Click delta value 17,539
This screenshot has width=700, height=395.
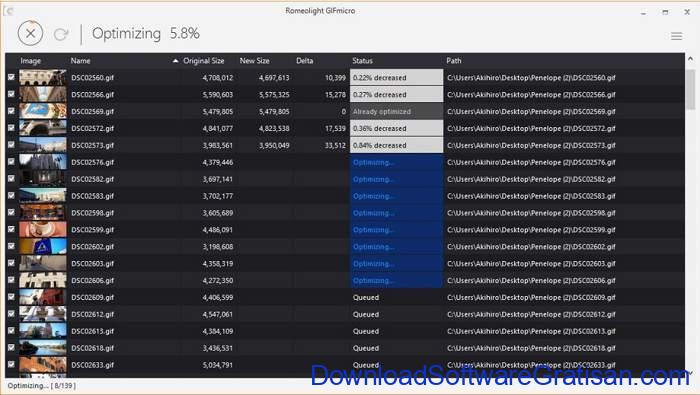coord(335,129)
